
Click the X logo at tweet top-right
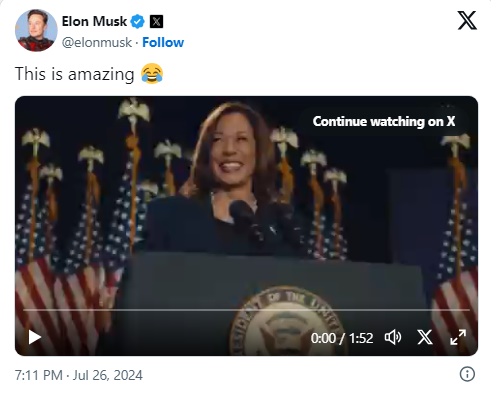click(x=467, y=20)
